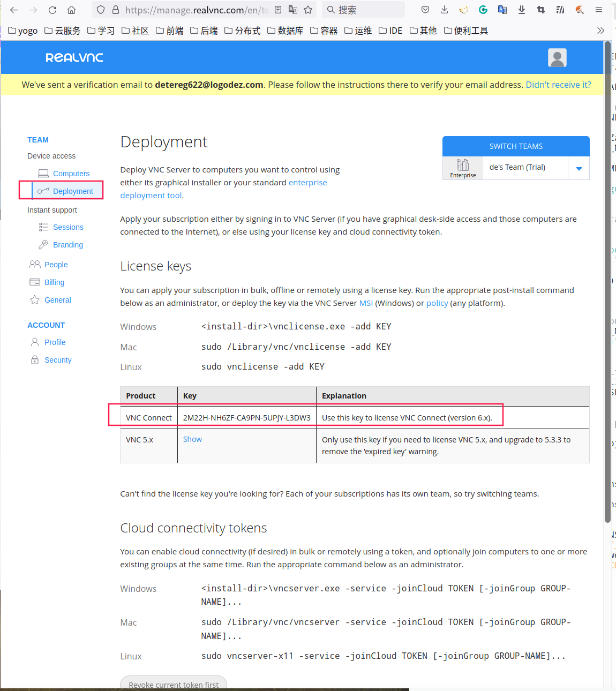The width and height of the screenshot is (616, 691).
Task: Show the VNC 5.x license key
Action: (x=192, y=439)
